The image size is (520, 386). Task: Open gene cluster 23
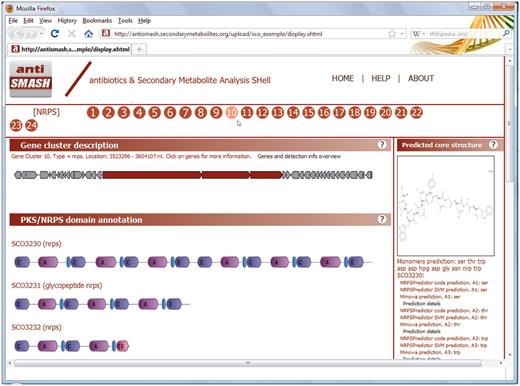16,126
